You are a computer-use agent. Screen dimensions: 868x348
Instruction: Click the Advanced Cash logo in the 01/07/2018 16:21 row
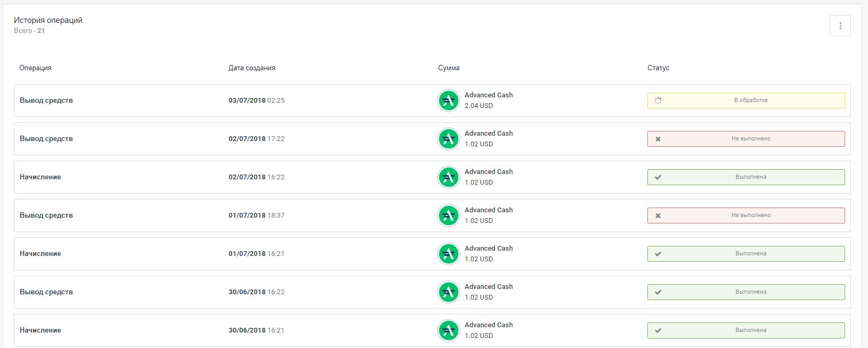click(448, 254)
